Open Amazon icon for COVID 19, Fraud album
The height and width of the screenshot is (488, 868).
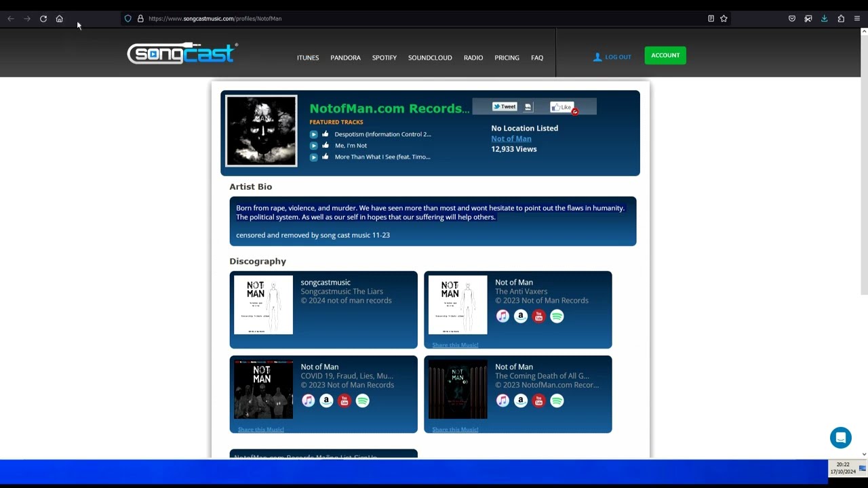[326, 401]
